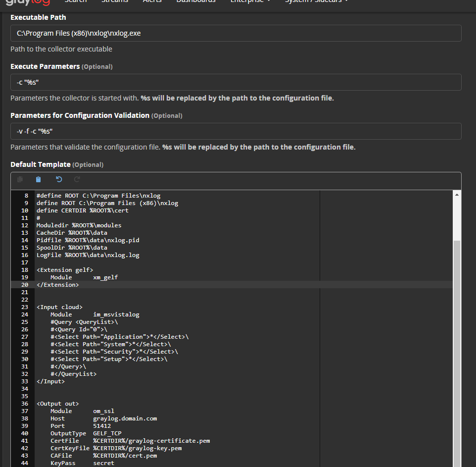Undo the last edit in template editor
The width and height of the screenshot is (476, 467).
(x=59, y=179)
